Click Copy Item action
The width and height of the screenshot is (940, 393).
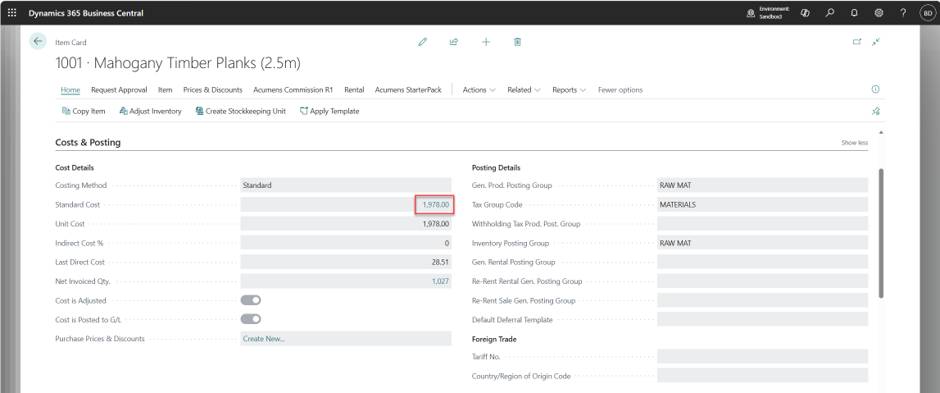pyautogui.click(x=84, y=111)
